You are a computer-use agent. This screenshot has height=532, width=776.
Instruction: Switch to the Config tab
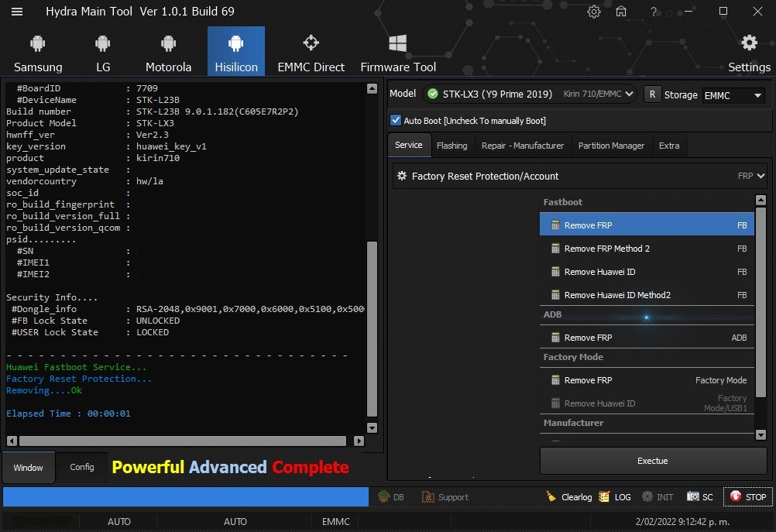81,467
